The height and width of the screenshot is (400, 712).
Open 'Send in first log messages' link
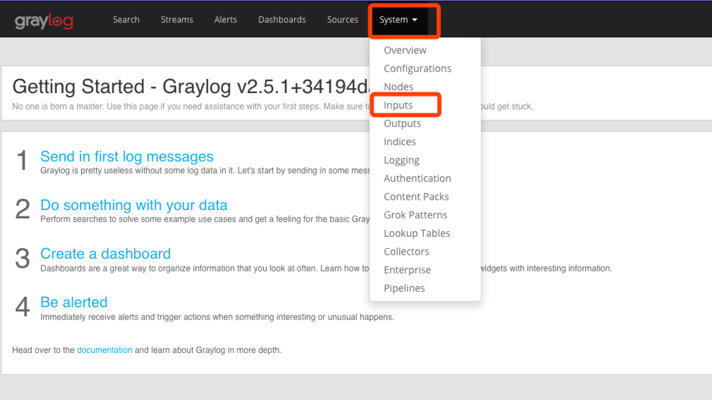click(127, 156)
